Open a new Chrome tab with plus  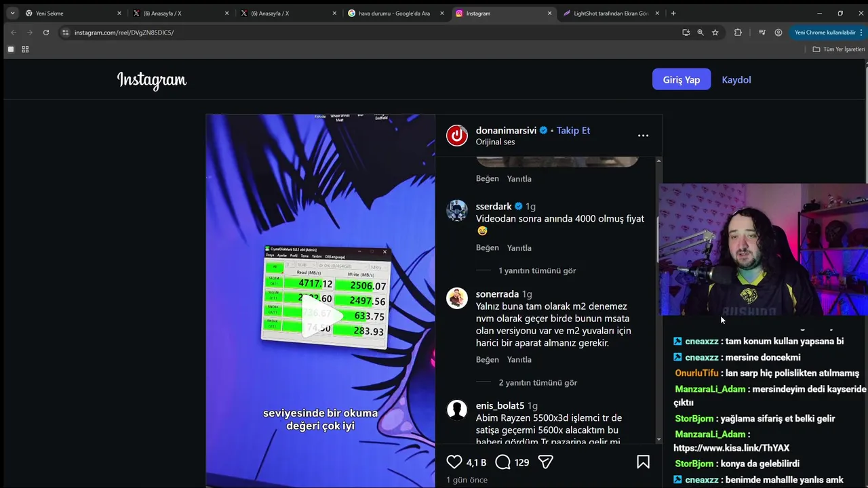click(673, 13)
